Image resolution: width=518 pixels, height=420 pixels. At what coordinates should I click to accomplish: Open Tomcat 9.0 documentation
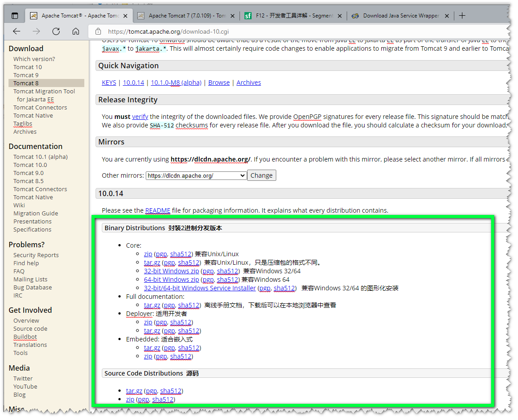pyautogui.click(x=28, y=173)
